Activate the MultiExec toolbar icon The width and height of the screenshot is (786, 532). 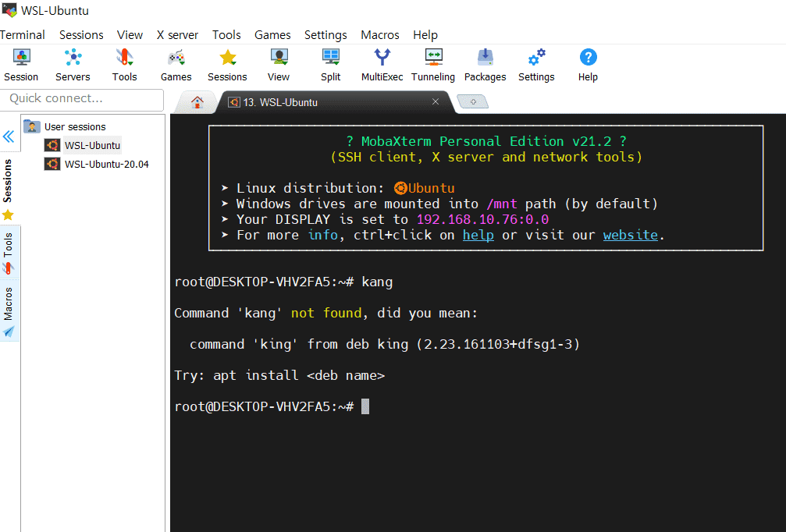pos(382,65)
